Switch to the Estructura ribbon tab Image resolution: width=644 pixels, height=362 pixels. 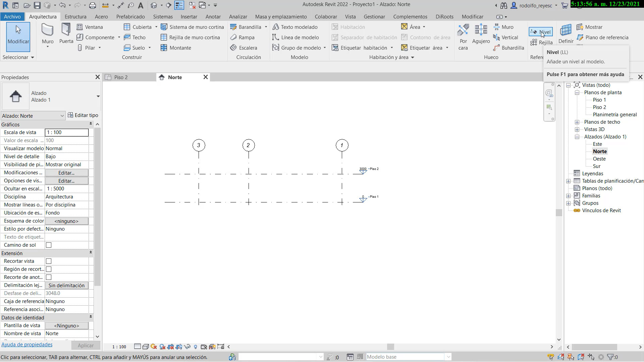pos(75,16)
